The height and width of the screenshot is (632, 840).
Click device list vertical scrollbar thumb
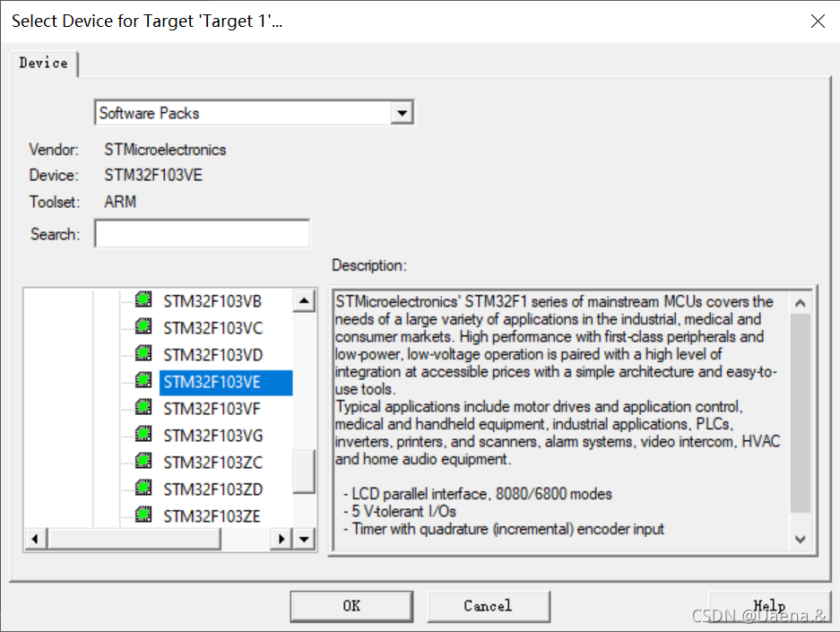[x=304, y=472]
